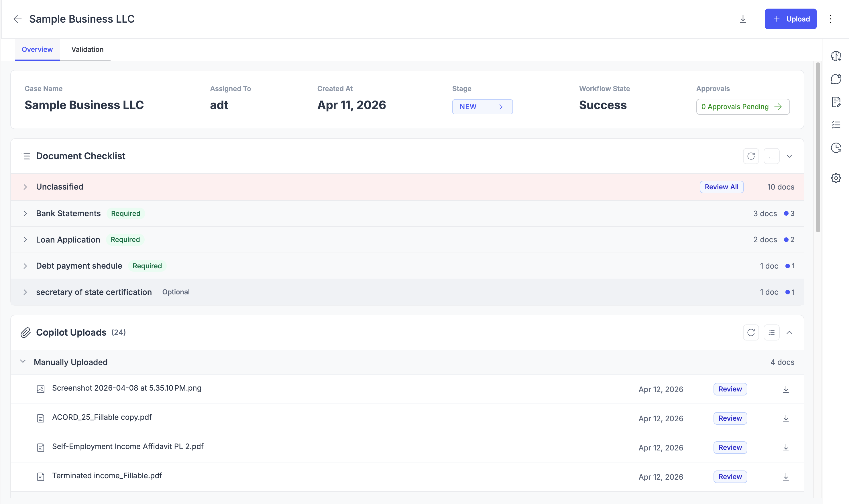Open the history clock icon in sidebar
This screenshot has height=504, width=849.
click(x=836, y=148)
